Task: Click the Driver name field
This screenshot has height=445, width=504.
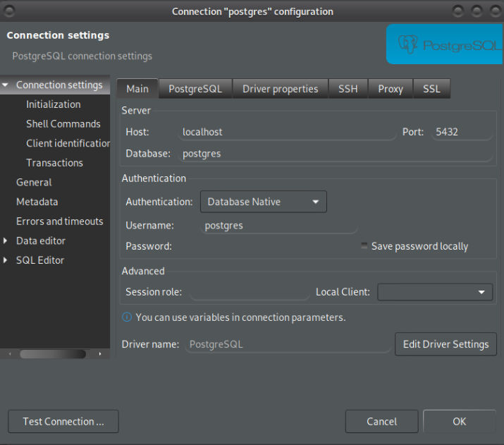Action: click(288, 344)
